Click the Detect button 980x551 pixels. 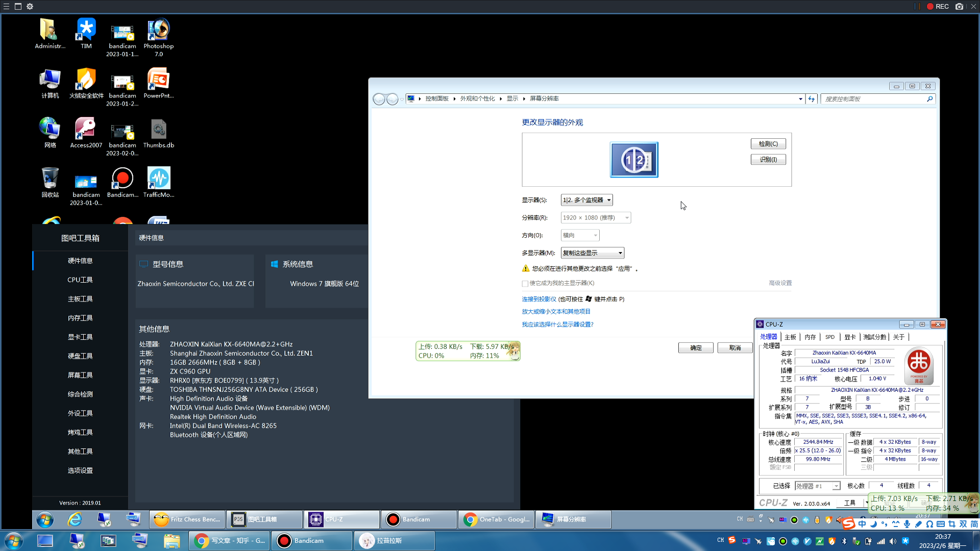click(x=768, y=144)
